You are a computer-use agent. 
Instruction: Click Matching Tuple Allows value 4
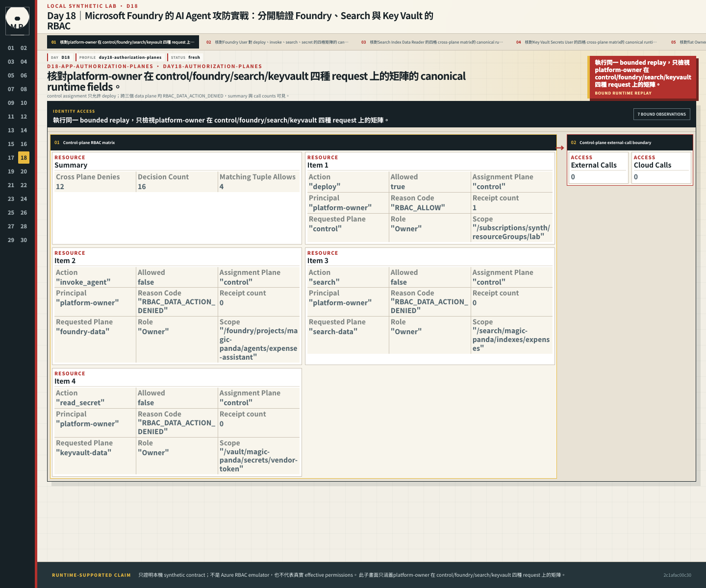coord(222,187)
